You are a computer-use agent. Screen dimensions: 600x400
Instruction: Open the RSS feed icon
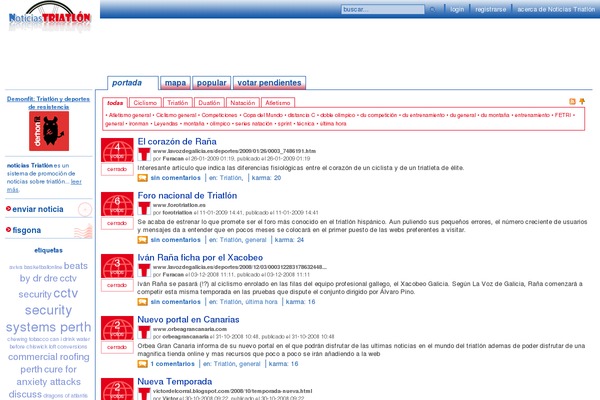click(x=572, y=101)
